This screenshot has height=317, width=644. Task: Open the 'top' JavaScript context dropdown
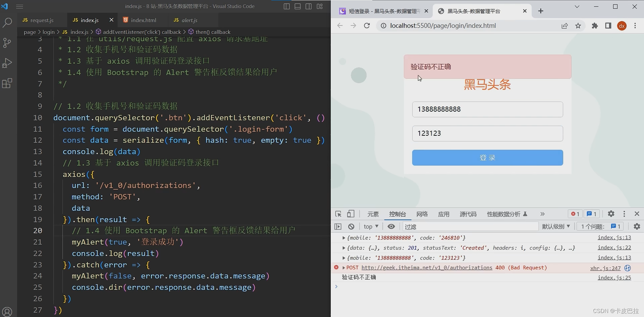click(x=371, y=227)
